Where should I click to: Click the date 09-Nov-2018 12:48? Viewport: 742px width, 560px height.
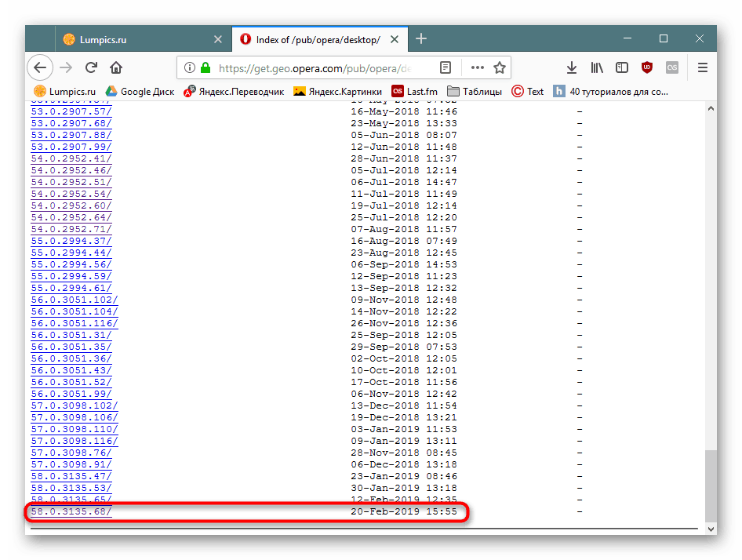tap(404, 300)
